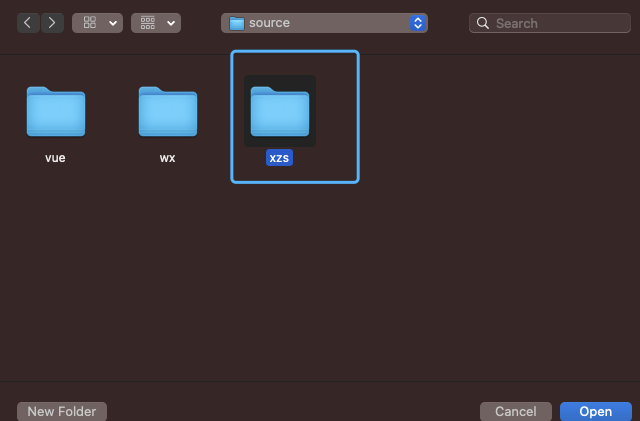Select the xzs folder icon
640x421 pixels.
(x=280, y=111)
